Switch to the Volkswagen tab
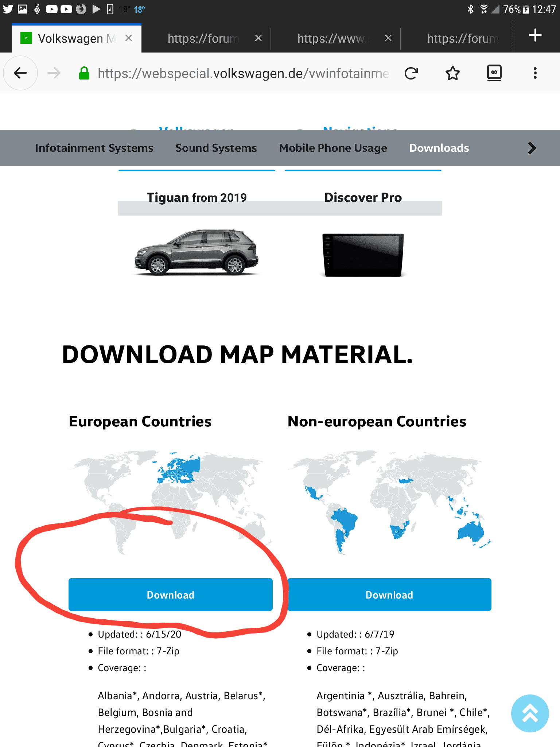560x747 pixels. point(77,38)
